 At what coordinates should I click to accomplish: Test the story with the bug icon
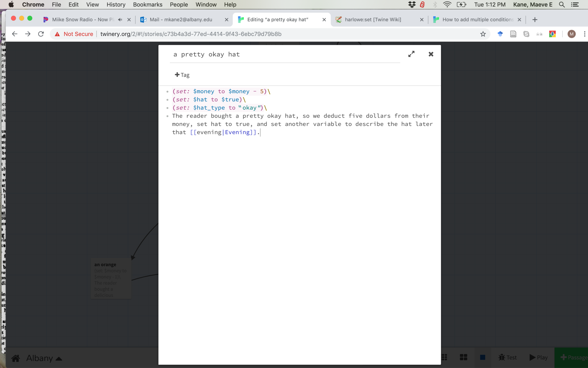tap(507, 357)
